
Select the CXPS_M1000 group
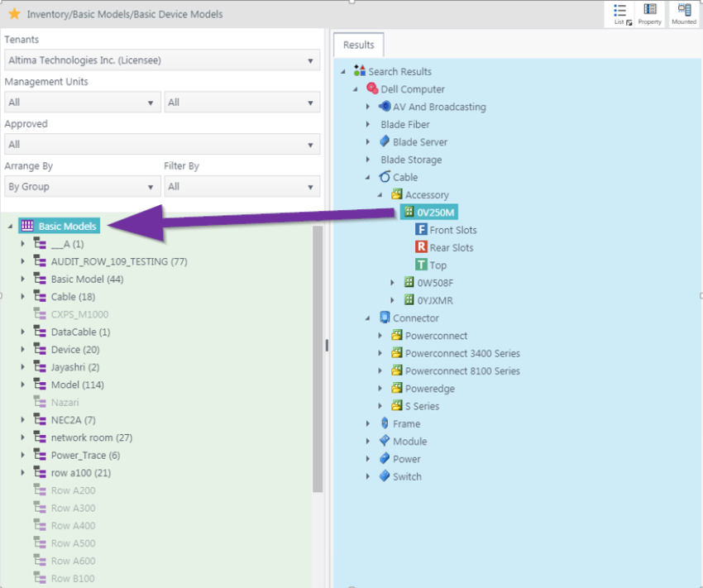(79, 314)
